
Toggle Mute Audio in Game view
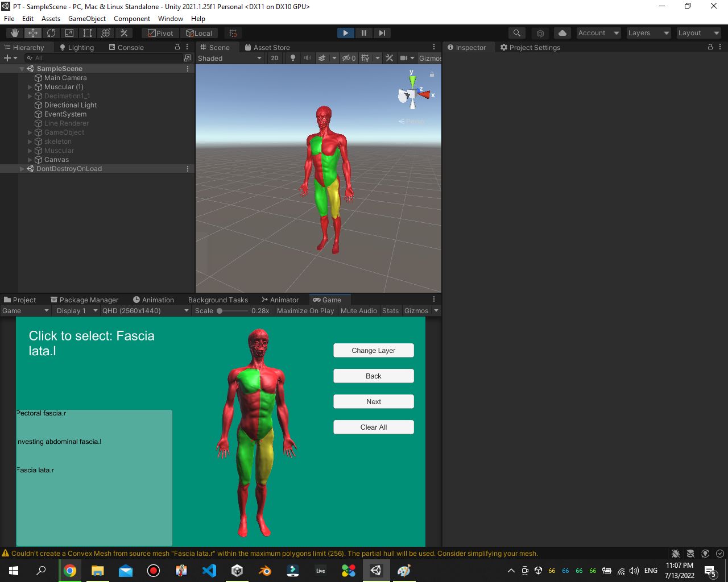pyautogui.click(x=358, y=310)
